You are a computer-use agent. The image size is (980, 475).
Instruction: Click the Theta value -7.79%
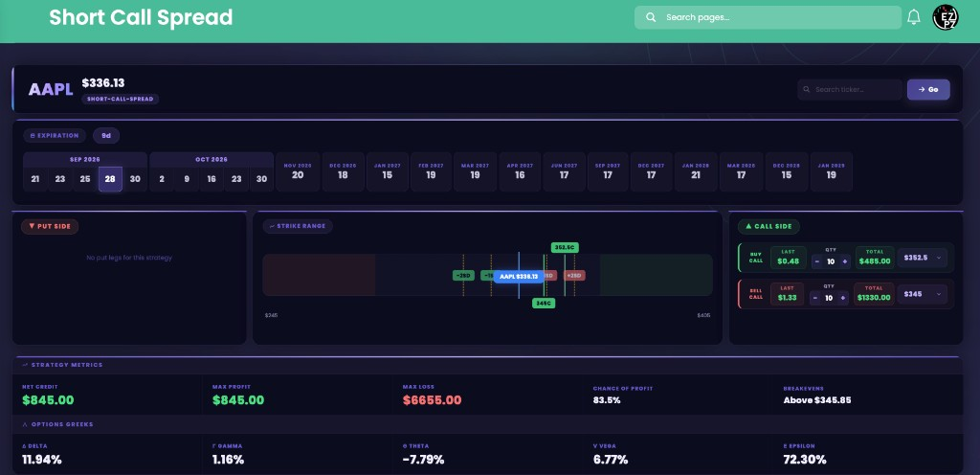click(x=423, y=460)
